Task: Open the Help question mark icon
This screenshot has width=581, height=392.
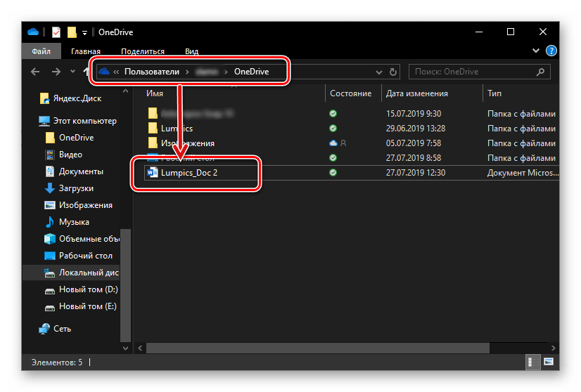Action: coord(551,51)
